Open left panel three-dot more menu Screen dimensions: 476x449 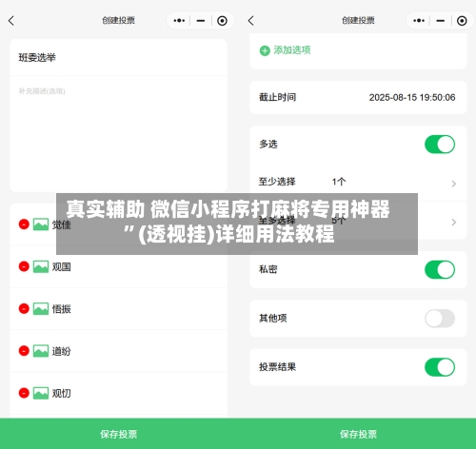[179, 21]
